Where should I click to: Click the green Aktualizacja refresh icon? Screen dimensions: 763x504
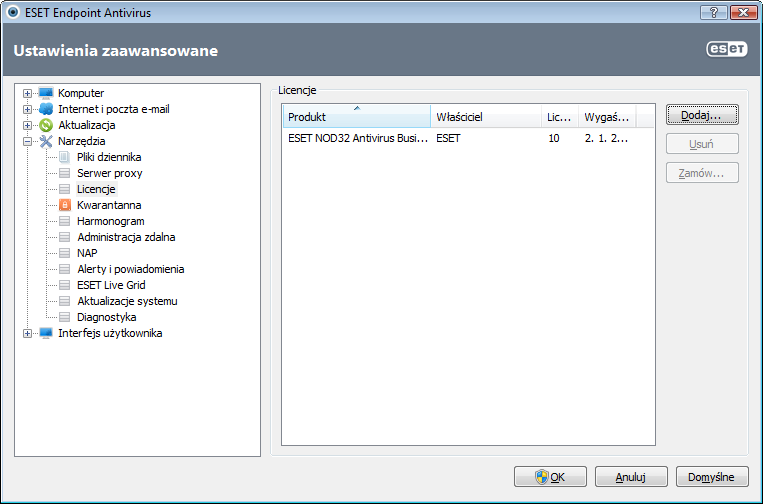46,125
